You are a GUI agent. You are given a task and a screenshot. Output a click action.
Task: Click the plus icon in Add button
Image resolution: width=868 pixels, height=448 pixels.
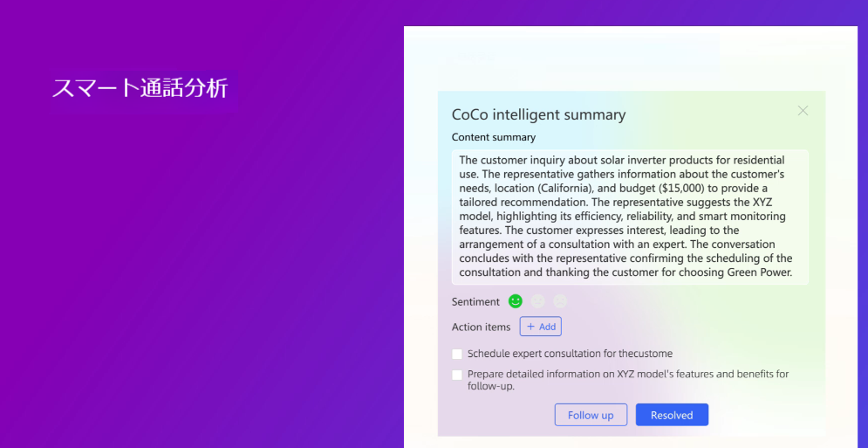(530, 327)
